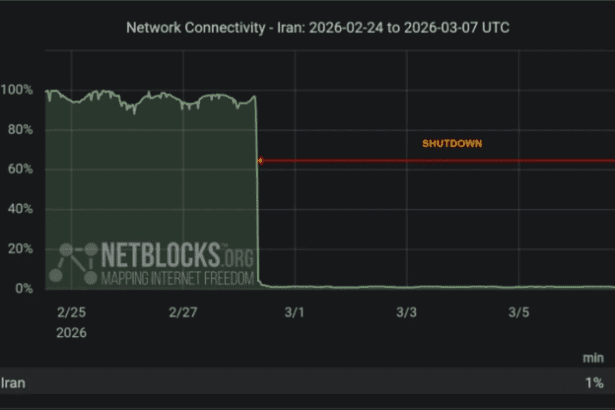Screen dimensions: 615x410
Task: Click the 80% y-axis label
Action: coord(20,130)
